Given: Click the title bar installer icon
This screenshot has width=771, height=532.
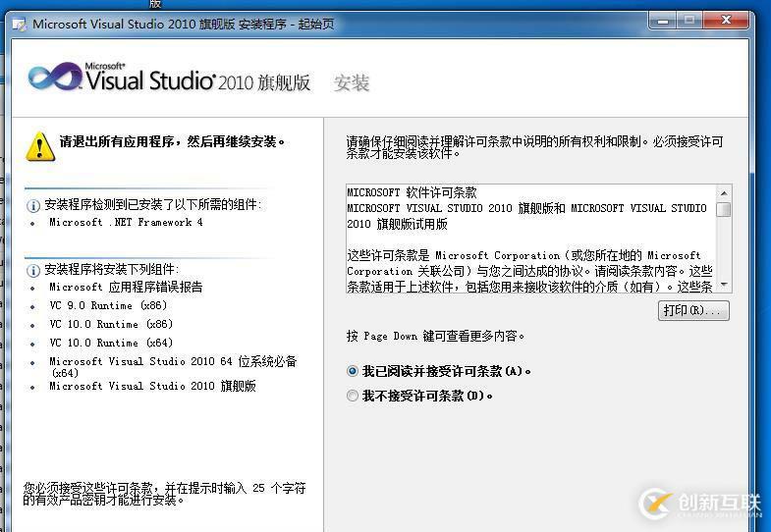Looking at the screenshot, I should pos(20,25).
